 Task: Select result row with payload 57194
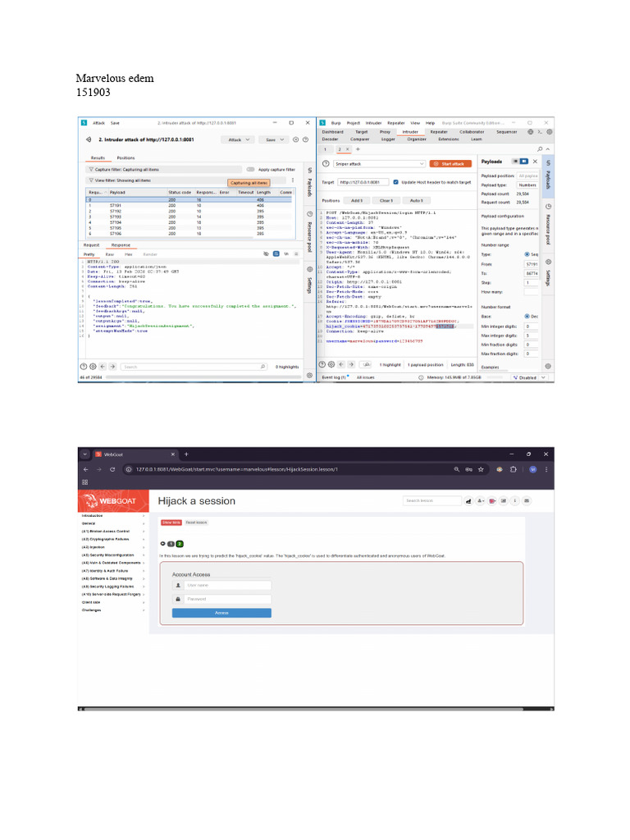(x=189, y=222)
